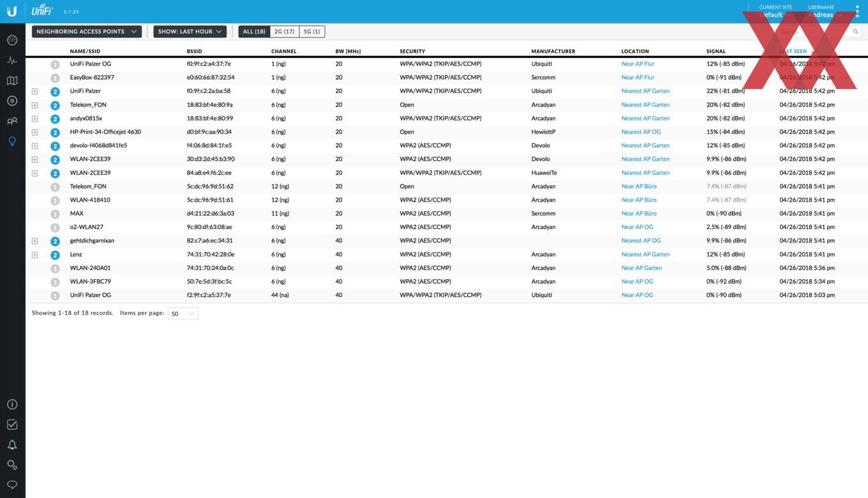The width and height of the screenshot is (868, 498).
Task: Select the ALL (18) filter tab
Action: click(x=254, y=31)
